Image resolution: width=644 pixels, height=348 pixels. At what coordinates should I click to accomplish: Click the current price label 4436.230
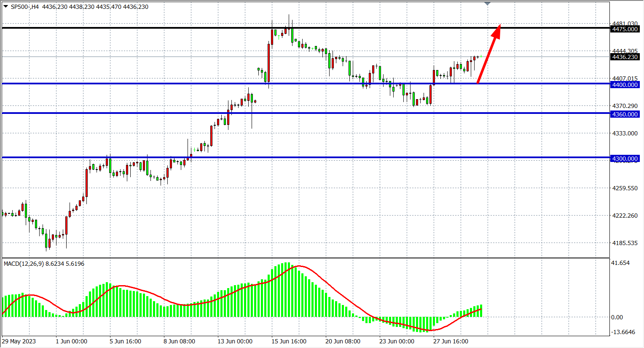tap(625, 57)
